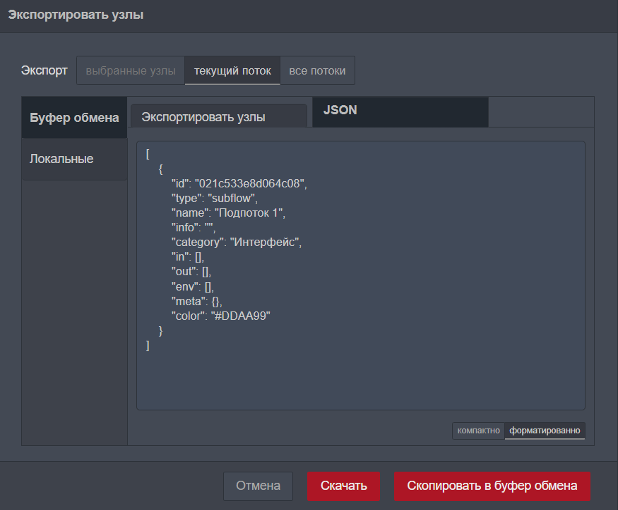Click the 'Отмена' button

(x=258, y=486)
